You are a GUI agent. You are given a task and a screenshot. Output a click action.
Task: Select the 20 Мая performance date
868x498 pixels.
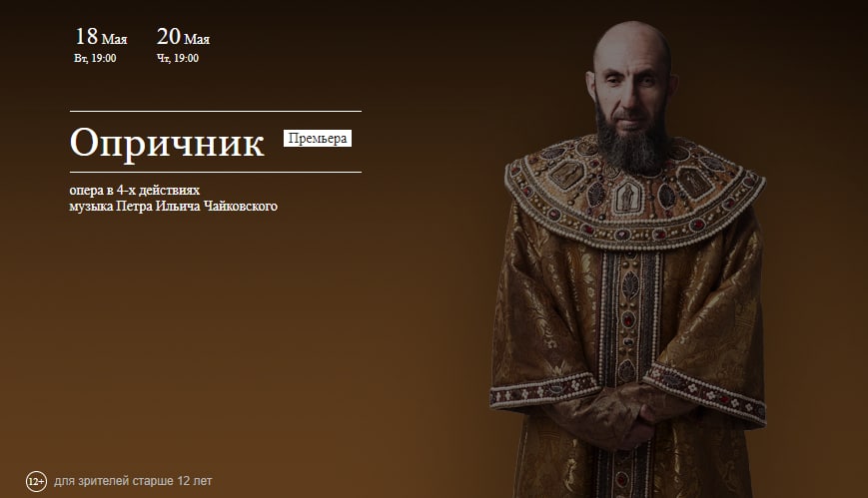pyautogui.click(x=183, y=37)
